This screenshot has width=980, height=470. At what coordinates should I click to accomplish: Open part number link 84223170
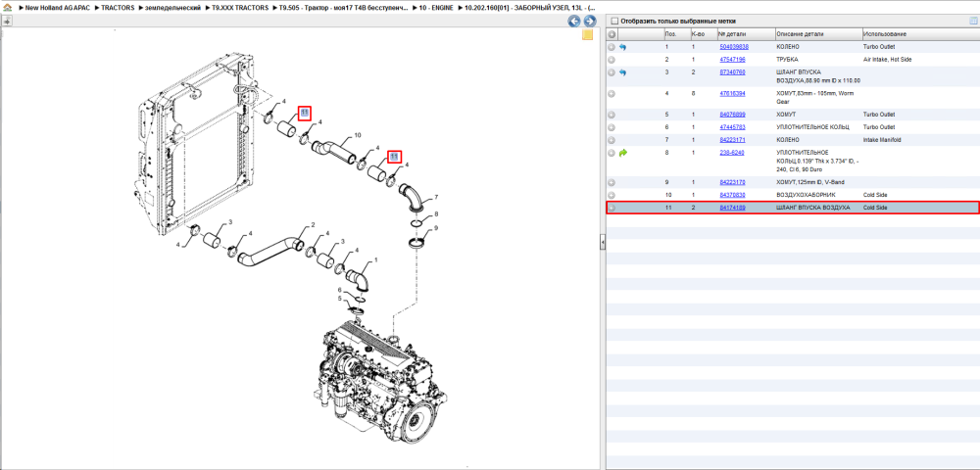tap(732, 182)
